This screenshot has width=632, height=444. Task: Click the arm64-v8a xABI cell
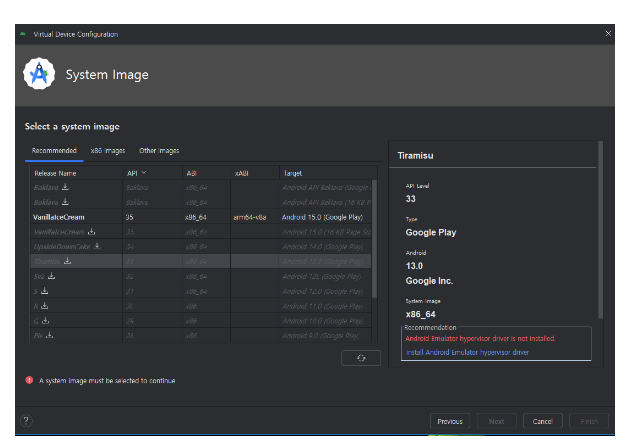coord(249,217)
